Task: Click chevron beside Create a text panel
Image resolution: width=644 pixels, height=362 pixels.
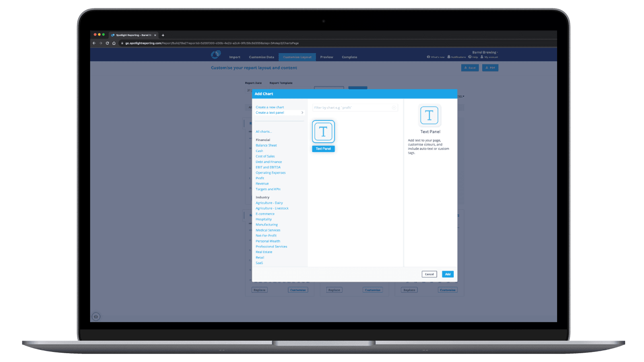Action: coord(302,113)
